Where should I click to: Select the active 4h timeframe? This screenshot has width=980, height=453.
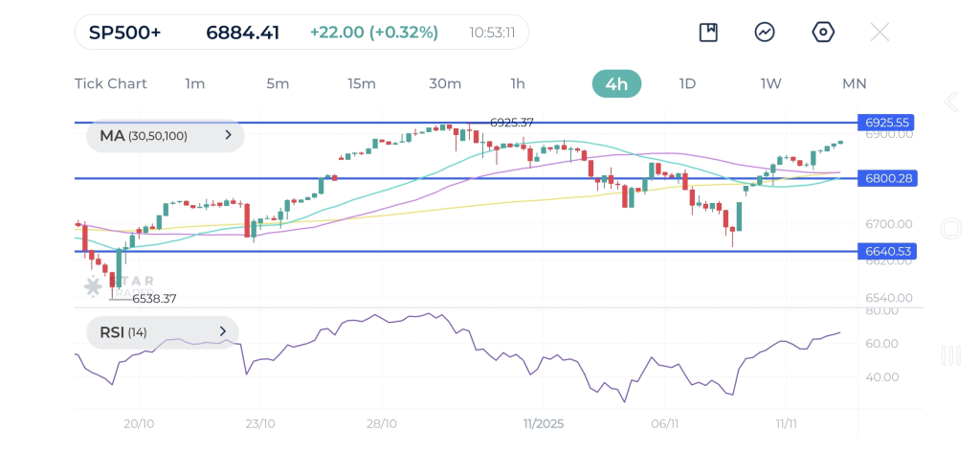(616, 83)
